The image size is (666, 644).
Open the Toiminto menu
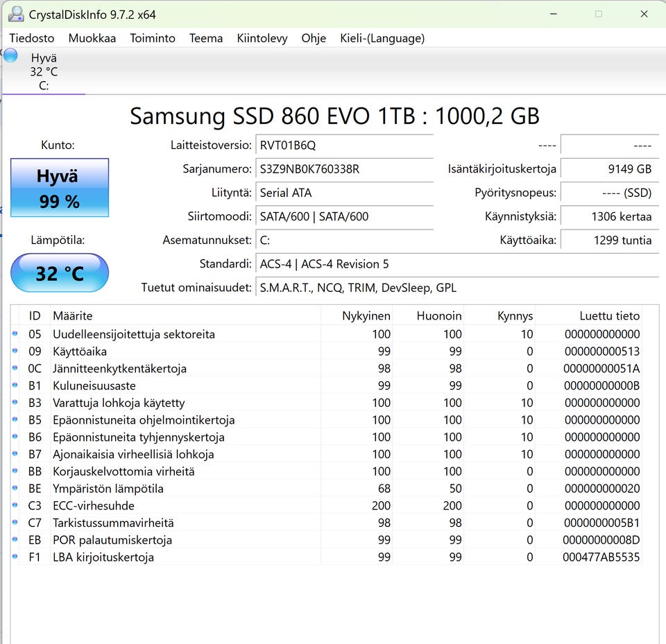[153, 38]
